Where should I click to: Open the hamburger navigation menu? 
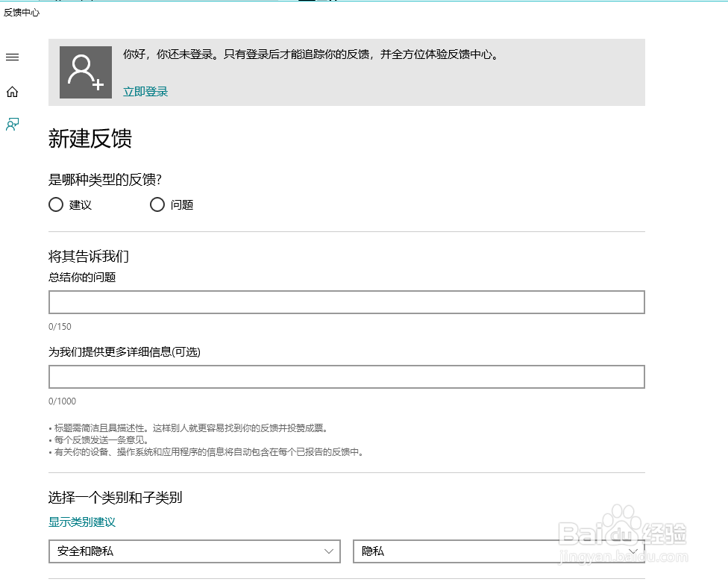(x=12, y=57)
